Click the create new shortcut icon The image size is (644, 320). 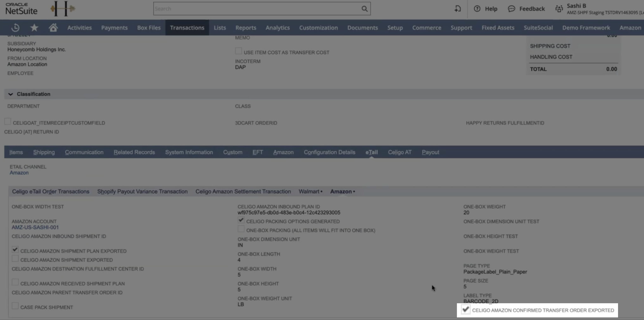point(458,9)
